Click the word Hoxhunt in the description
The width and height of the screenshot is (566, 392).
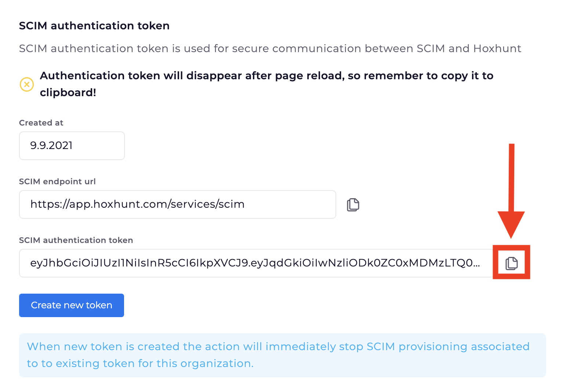point(497,48)
